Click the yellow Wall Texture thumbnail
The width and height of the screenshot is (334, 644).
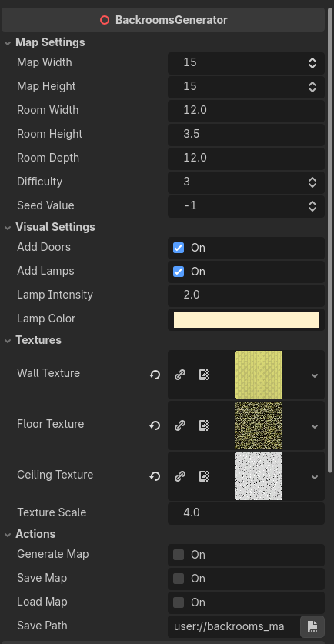[259, 375]
